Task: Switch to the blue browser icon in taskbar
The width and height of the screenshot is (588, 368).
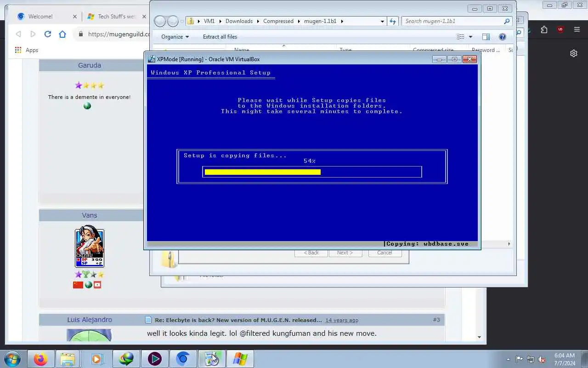Action: click(183, 359)
